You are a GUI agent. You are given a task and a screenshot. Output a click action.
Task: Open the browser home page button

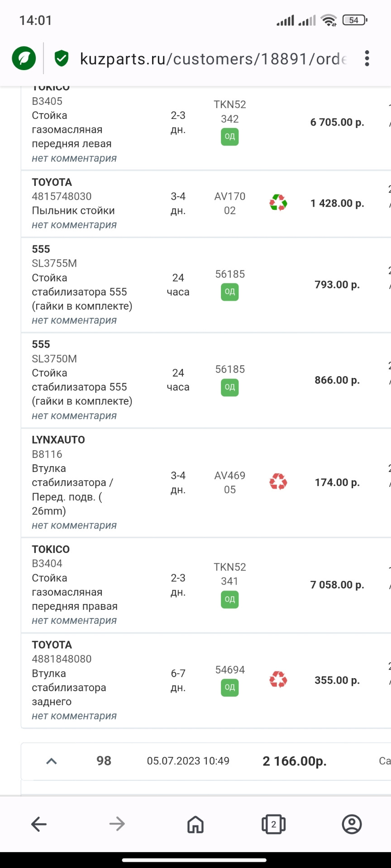click(195, 824)
